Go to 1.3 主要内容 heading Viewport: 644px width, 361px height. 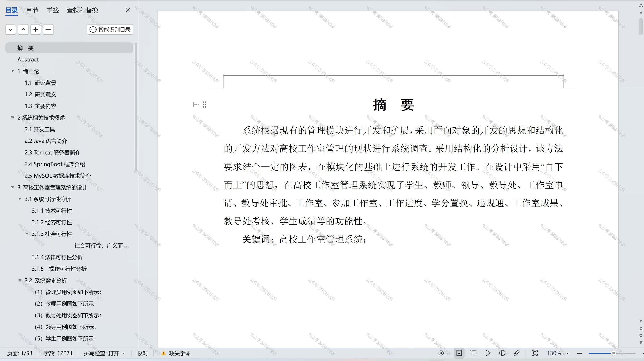40,106
